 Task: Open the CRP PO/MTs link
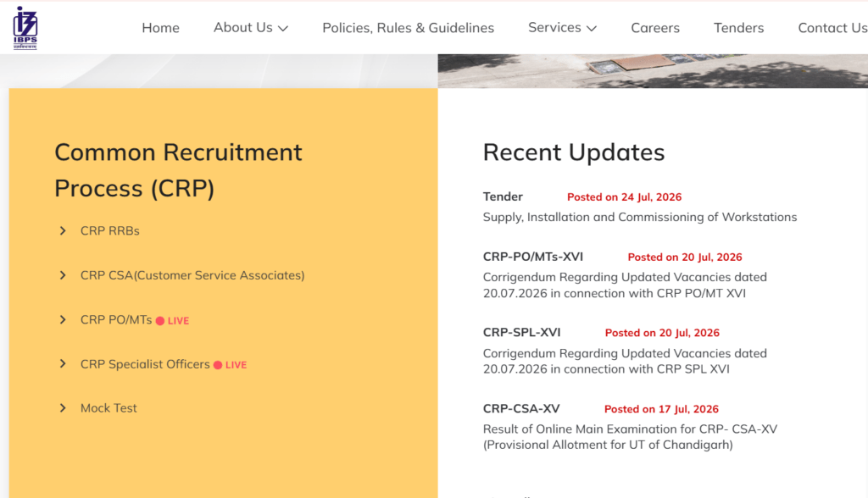click(x=116, y=320)
